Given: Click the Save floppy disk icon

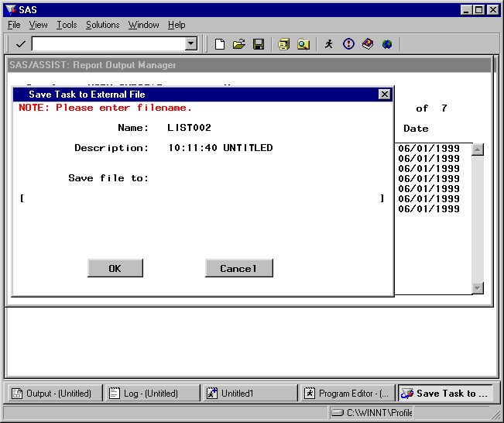Looking at the screenshot, I should tap(259, 44).
